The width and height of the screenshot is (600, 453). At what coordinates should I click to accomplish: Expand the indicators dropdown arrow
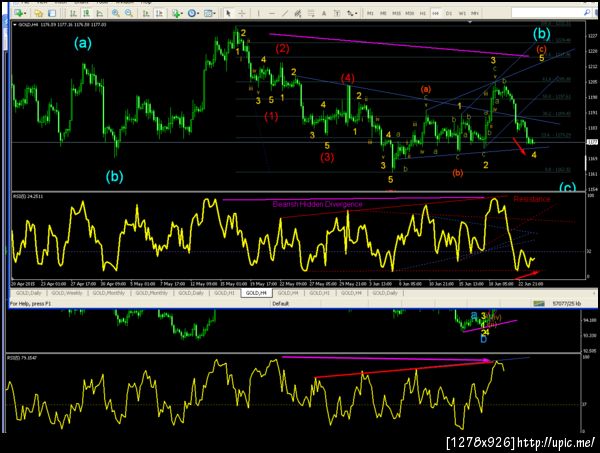tap(183, 13)
